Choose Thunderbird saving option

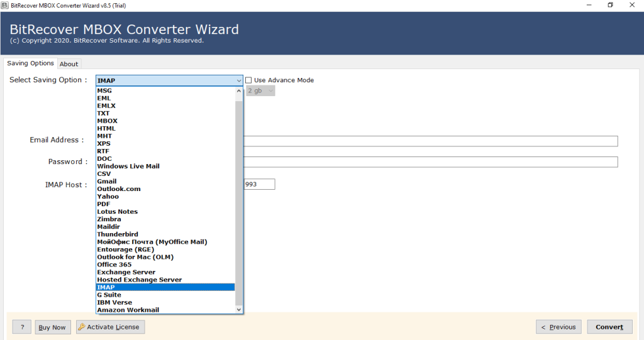(165, 234)
